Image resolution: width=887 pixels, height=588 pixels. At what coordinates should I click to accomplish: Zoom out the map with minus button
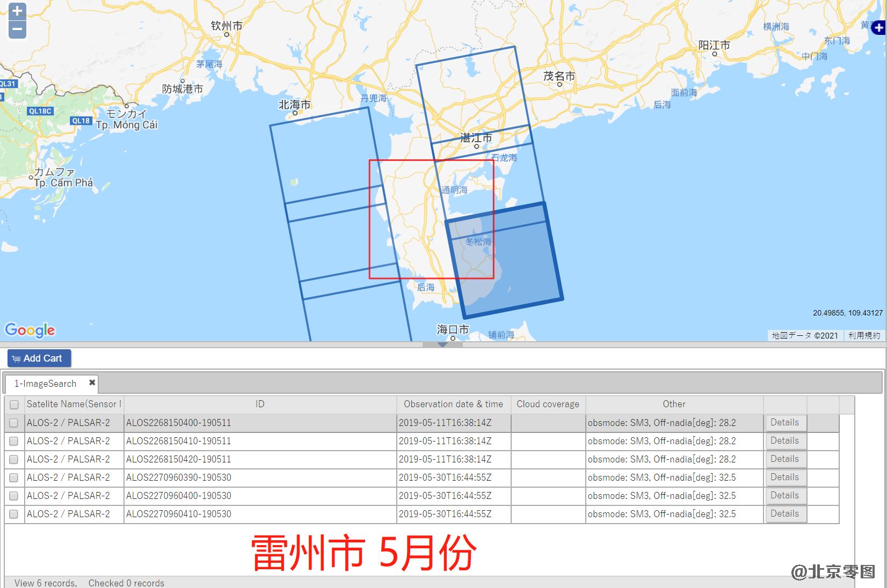click(x=17, y=30)
